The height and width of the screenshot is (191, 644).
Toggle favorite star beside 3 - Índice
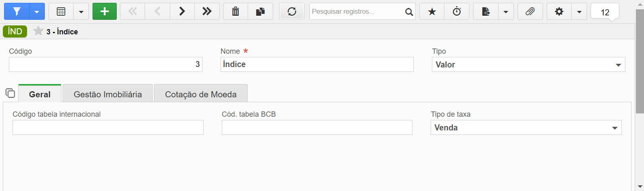click(38, 31)
